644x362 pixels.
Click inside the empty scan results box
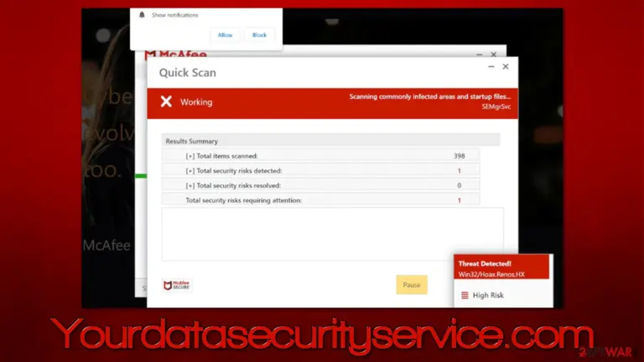tap(332, 234)
